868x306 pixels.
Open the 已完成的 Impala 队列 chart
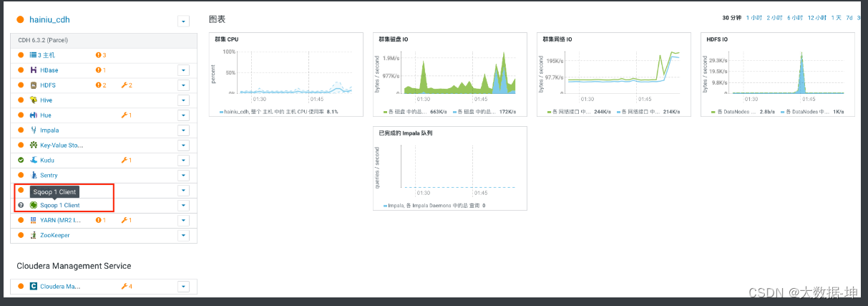click(x=450, y=168)
